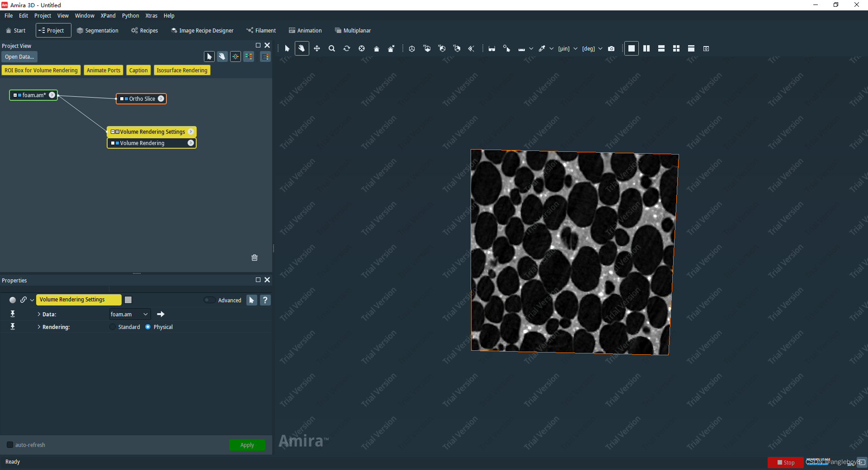Click the flip view direction icon

471,48
